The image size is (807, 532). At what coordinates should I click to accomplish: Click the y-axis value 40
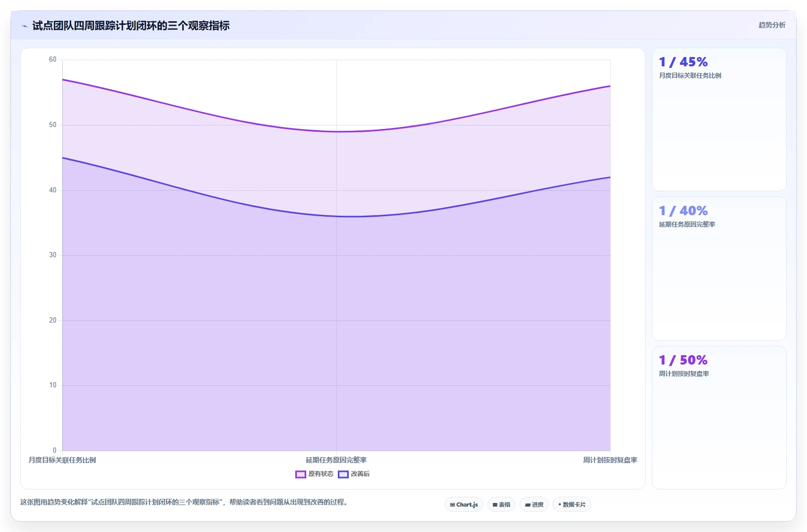52,190
